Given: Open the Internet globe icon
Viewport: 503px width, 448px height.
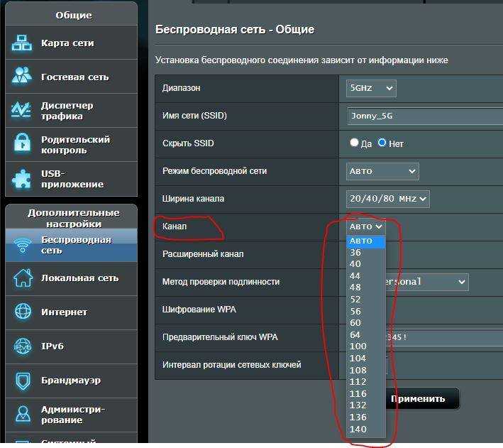Looking at the screenshot, I should [23, 312].
